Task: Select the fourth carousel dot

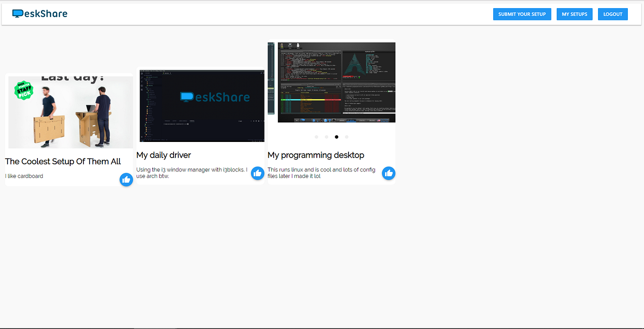Action: point(347,137)
